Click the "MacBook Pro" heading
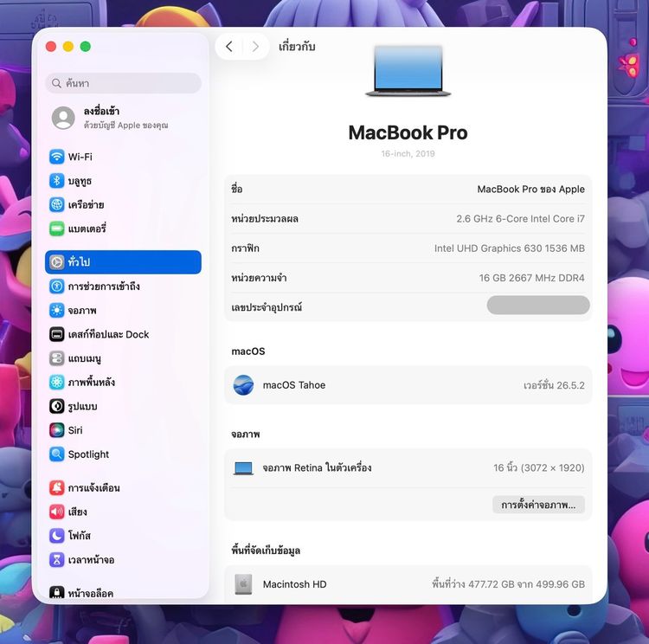The image size is (649, 644). [408, 133]
